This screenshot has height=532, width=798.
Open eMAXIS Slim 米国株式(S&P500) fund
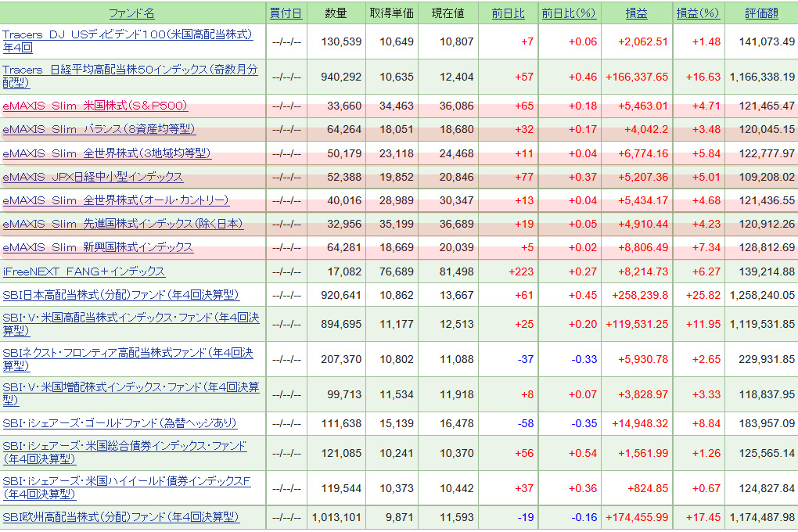coord(95,106)
